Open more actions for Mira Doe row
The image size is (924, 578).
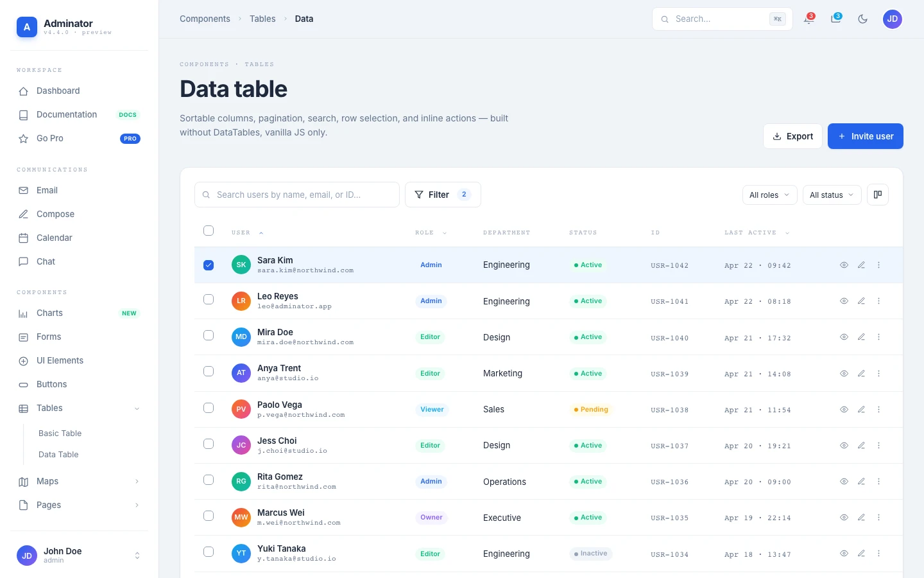click(879, 337)
